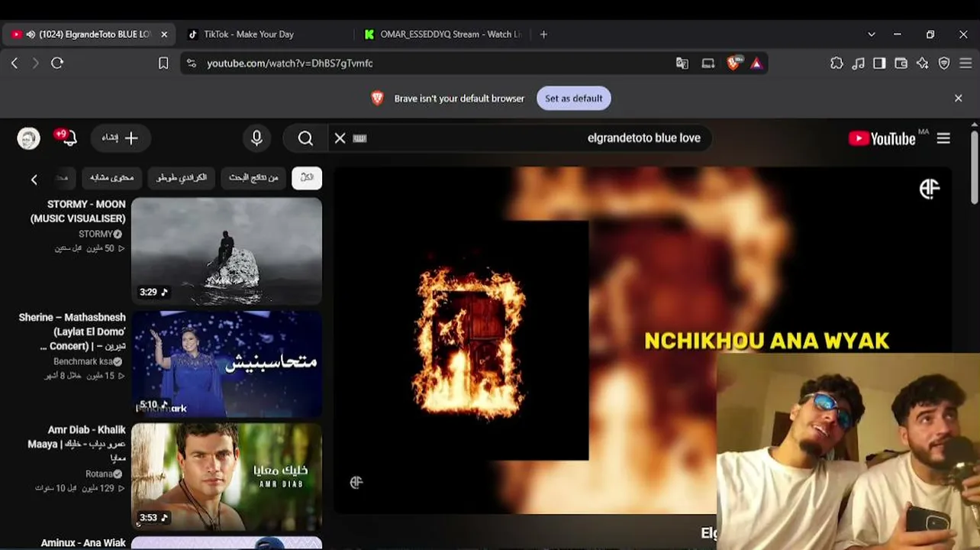Open the Brave VPN shield icon
This screenshot has width=980, height=550.
(x=944, y=63)
